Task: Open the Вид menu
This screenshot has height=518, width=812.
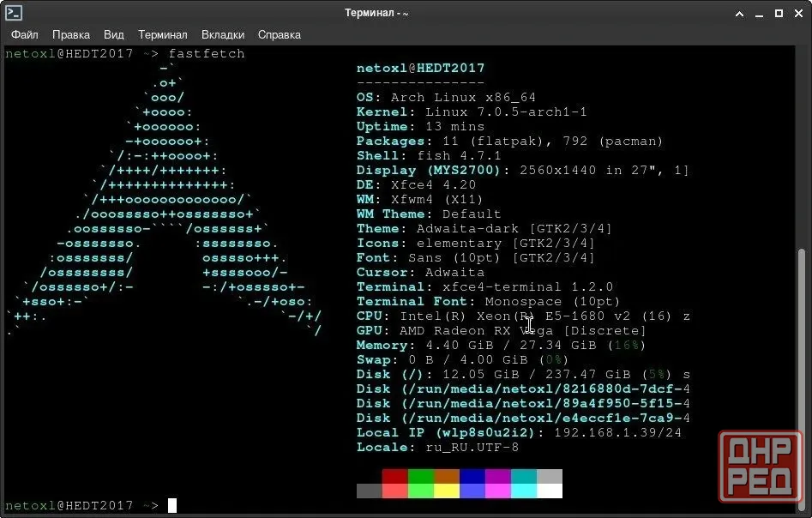Action: [113, 34]
